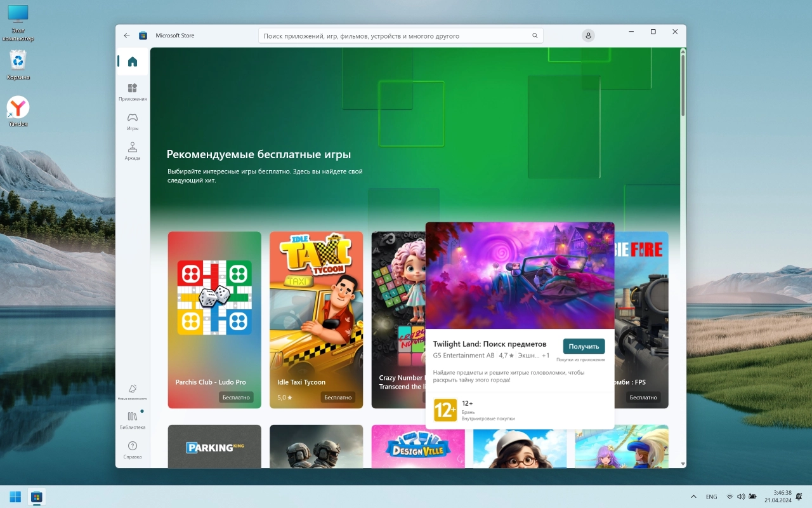Screen dimensions: 812x508
Task: Click the search magnifier icon
Action: click(x=535, y=36)
